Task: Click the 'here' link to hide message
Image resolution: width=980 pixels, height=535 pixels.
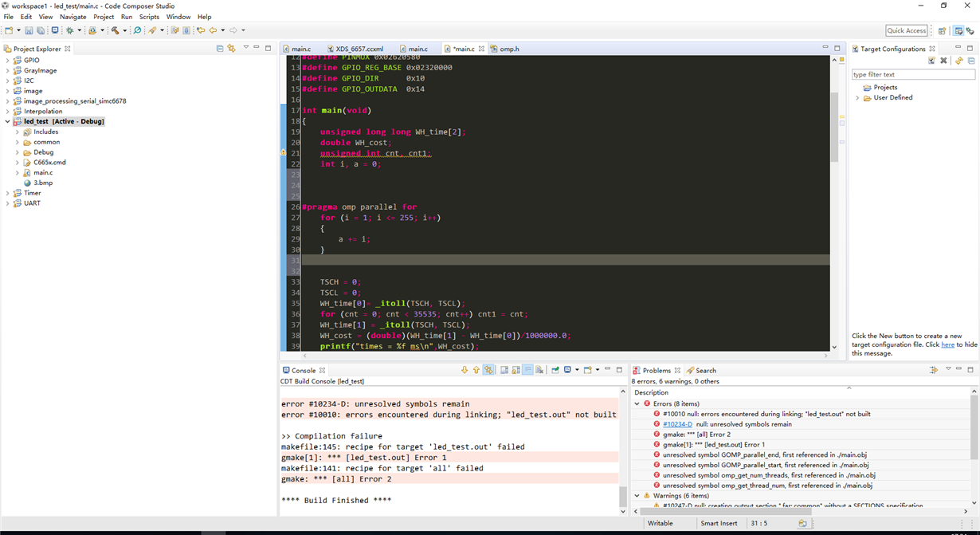Action: pos(947,344)
